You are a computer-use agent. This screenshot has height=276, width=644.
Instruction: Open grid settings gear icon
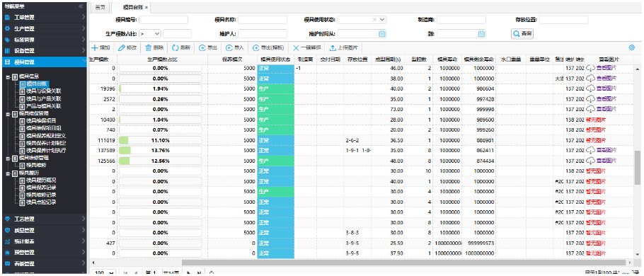(632, 47)
